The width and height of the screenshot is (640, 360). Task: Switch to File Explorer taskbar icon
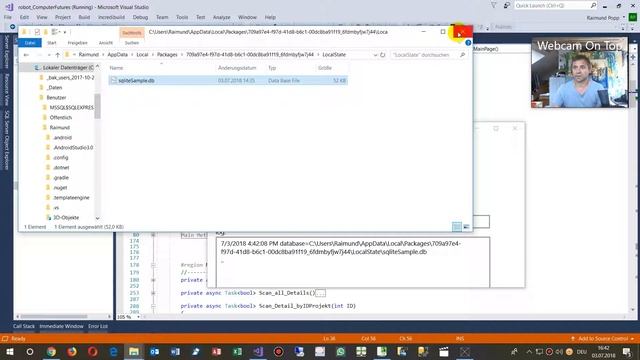pyautogui.click(x=134, y=351)
